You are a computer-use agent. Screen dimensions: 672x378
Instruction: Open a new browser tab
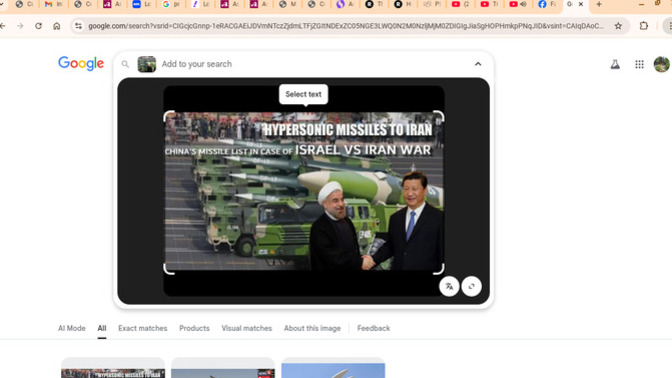(x=599, y=4)
